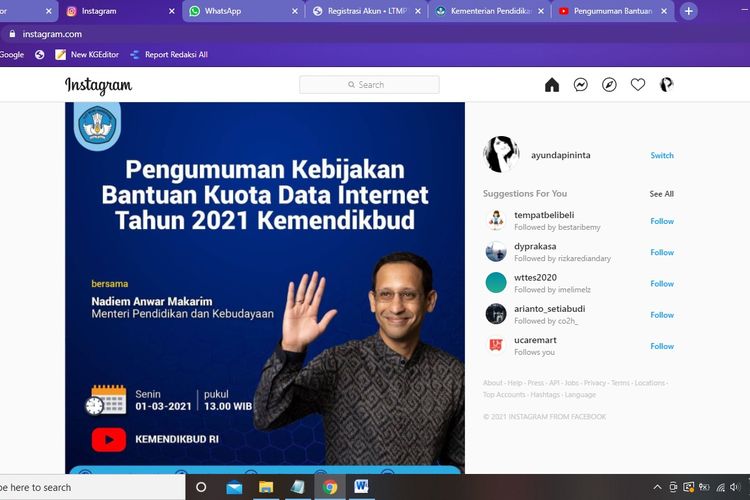The width and height of the screenshot is (750, 500).
Task: Go to Instagram home feed icon
Action: click(552, 85)
